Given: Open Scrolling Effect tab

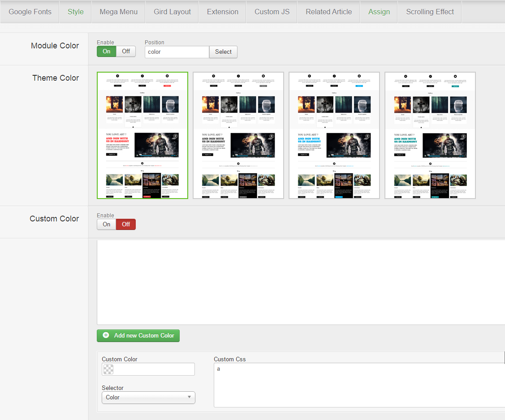Looking at the screenshot, I should tap(430, 12).
